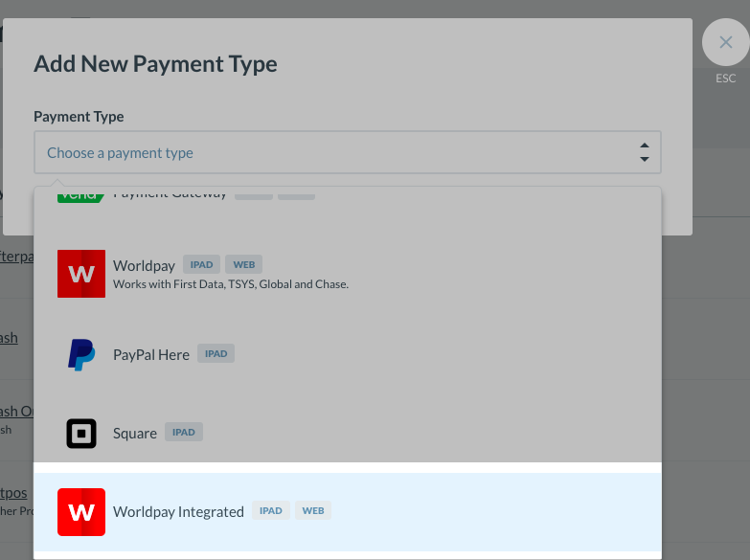
Task: Click 'Works with First Data, TSYS, Global and Chase.'
Action: click(231, 284)
